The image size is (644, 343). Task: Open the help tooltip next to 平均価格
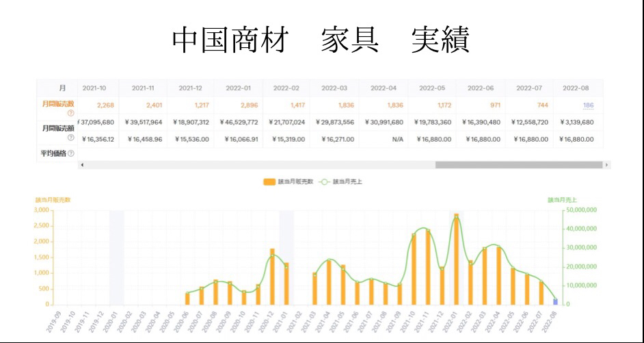coord(71,153)
